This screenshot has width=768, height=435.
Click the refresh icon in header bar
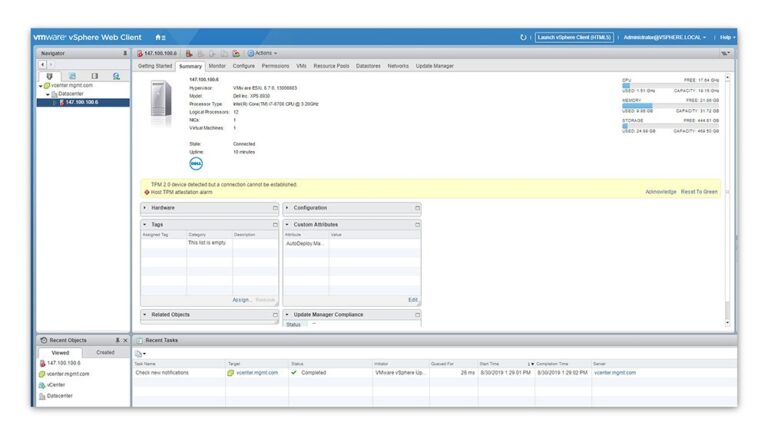tap(523, 37)
